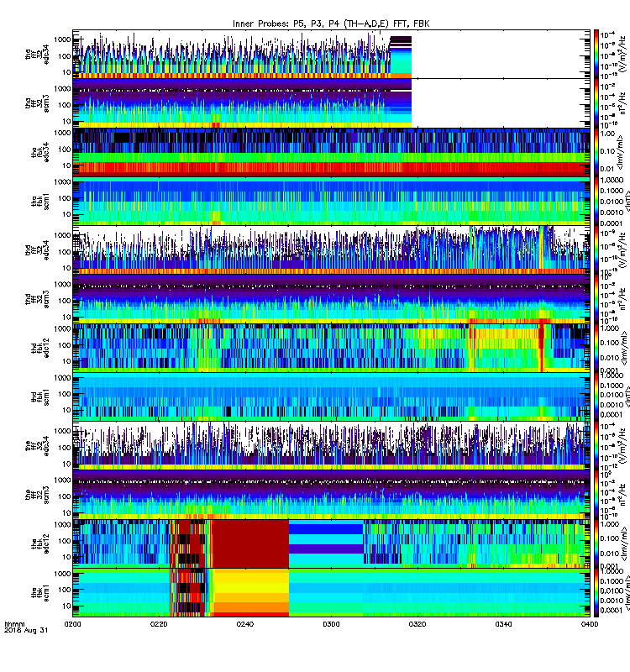Select the '0340' time axis label
Viewport: 630px width, 672px height.
point(503,623)
